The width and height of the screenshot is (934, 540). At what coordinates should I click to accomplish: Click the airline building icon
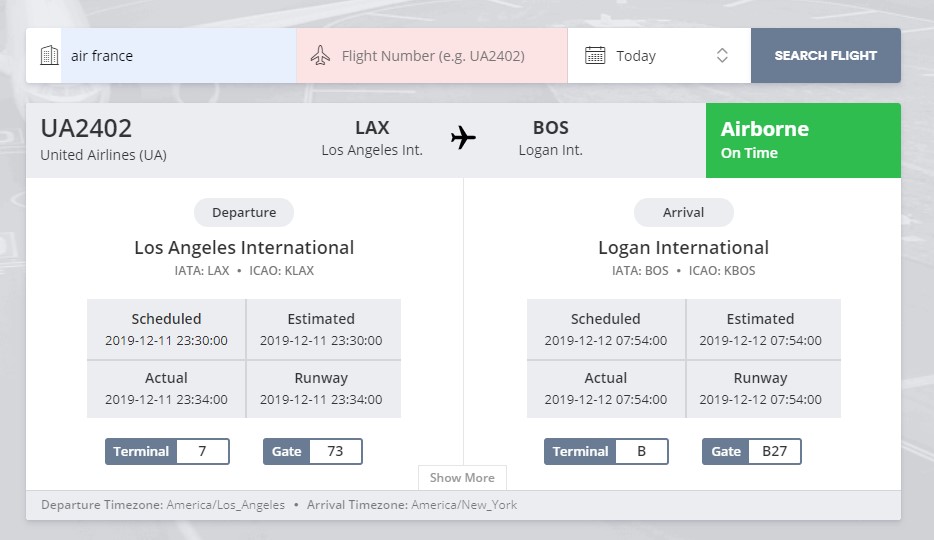(49, 55)
